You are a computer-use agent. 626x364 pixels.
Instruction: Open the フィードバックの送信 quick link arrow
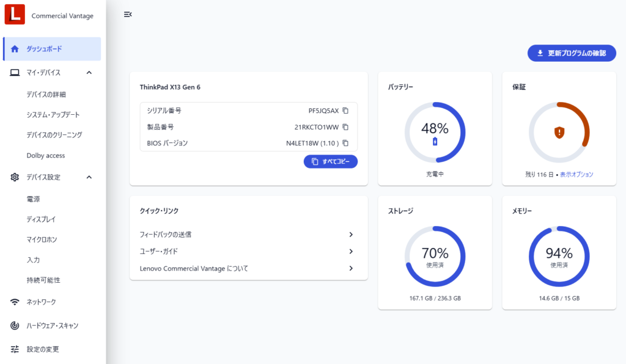coord(351,235)
